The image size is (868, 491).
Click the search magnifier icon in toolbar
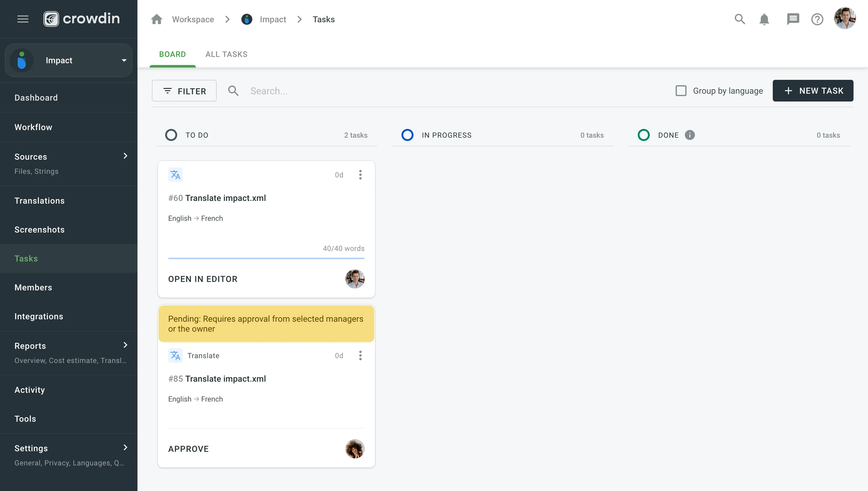739,19
